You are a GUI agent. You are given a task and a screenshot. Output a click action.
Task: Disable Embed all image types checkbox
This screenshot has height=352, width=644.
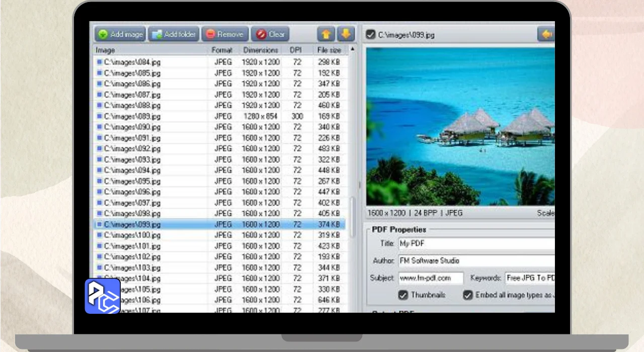[468, 295]
